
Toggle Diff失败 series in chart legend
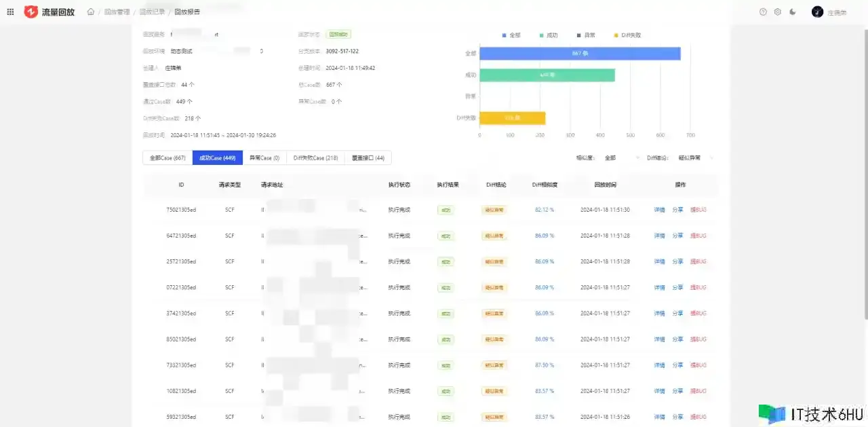coord(627,35)
